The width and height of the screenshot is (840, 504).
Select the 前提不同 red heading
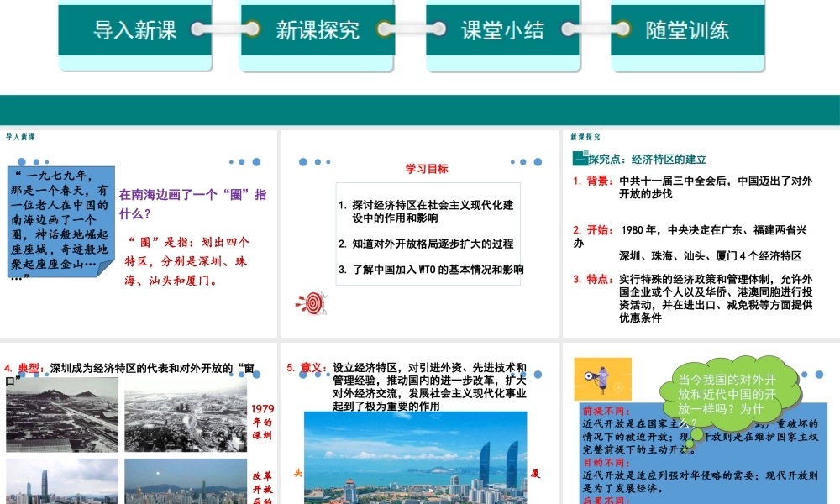(603, 412)
